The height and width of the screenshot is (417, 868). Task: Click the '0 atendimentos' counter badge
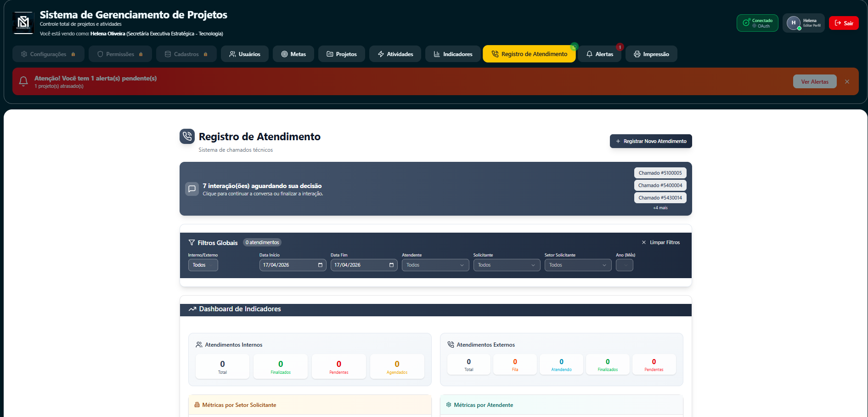[262, 242]
